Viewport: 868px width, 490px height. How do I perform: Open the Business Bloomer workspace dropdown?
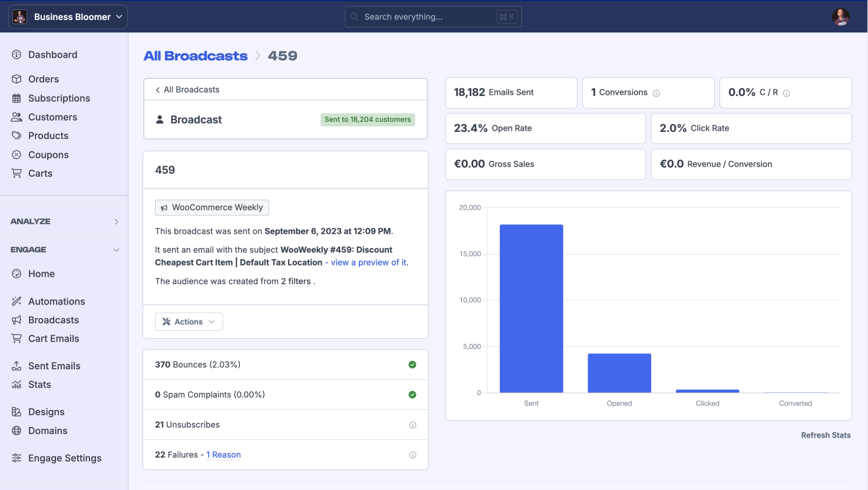[x=67, y=16]
